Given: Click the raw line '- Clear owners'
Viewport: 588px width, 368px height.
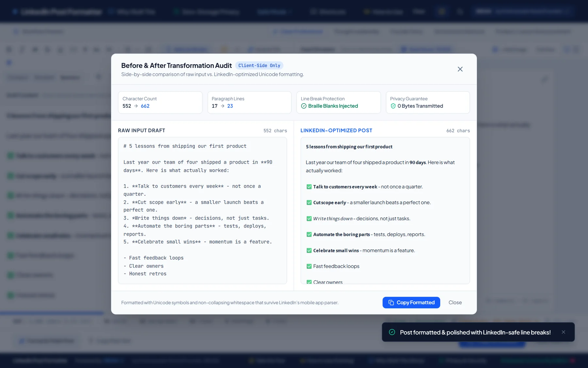Looking at the screenshot, I should click(143, 266).
